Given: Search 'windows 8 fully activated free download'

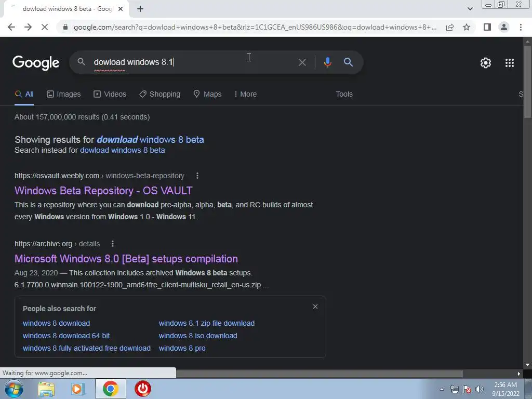Looking at the screenshot, I should click(87, 349).
